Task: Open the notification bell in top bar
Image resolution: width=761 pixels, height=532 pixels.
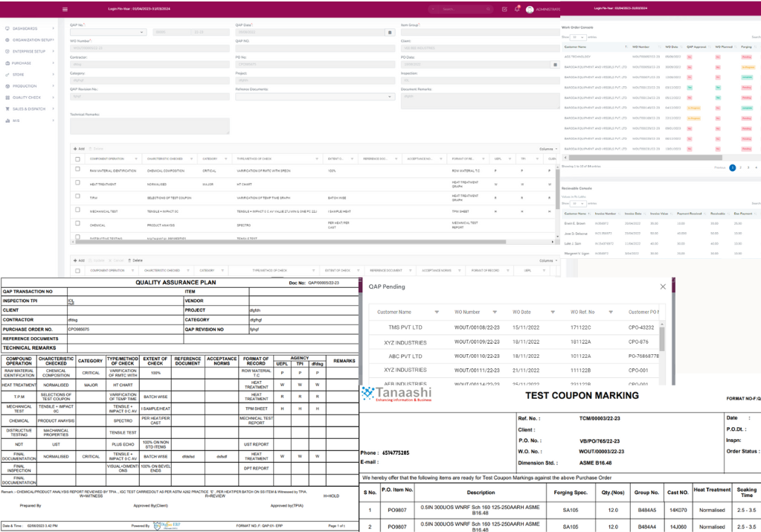Action: (x=517, y=9)
